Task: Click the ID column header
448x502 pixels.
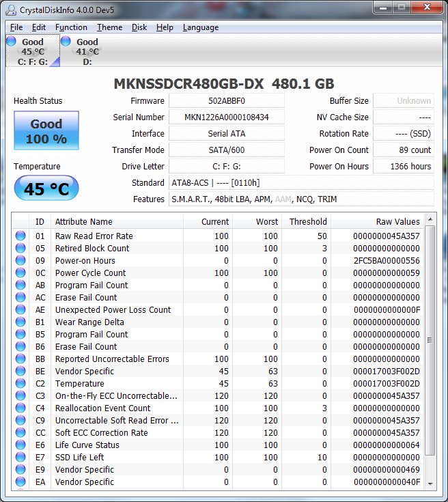Action: [40, 221]
